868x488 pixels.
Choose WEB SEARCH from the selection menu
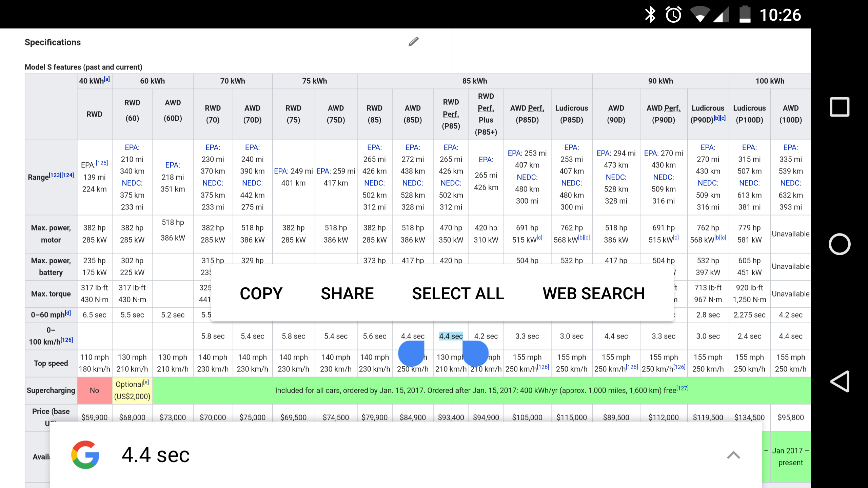pyautogui.click(x=594, y=293)
